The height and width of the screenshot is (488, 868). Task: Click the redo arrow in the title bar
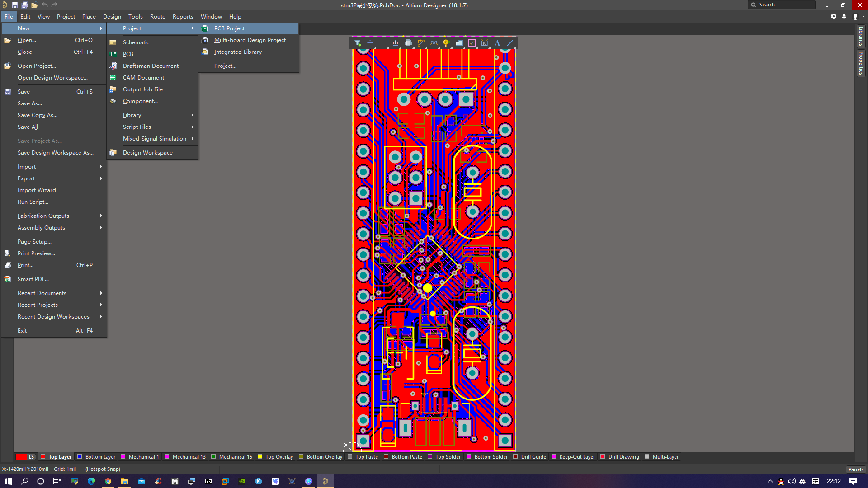coord(55,5)
